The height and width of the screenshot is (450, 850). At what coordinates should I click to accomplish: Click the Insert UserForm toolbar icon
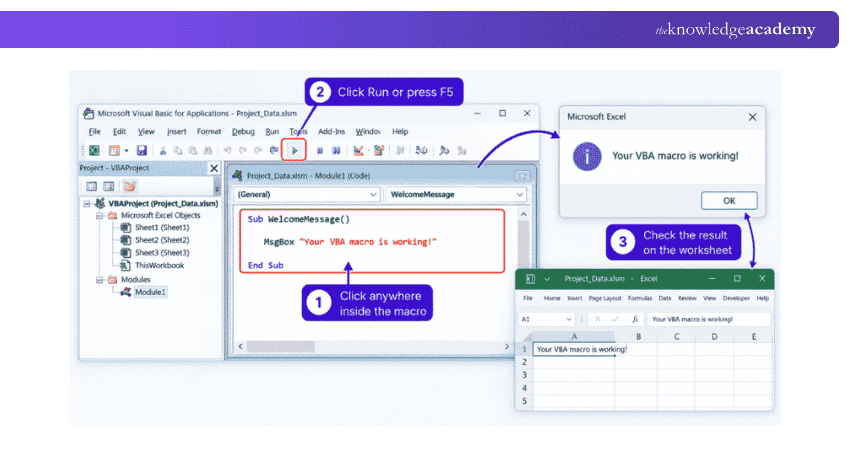[x=114, y=150]
